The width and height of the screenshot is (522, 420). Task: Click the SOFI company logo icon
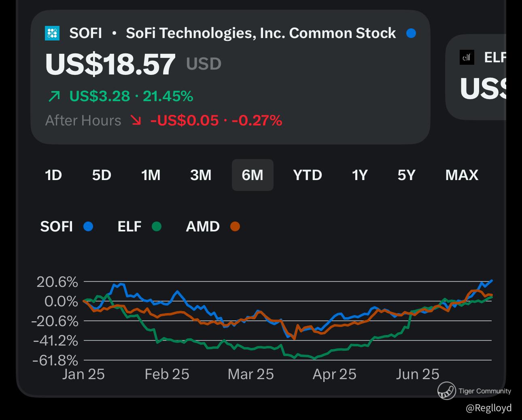tap(52, 33)
